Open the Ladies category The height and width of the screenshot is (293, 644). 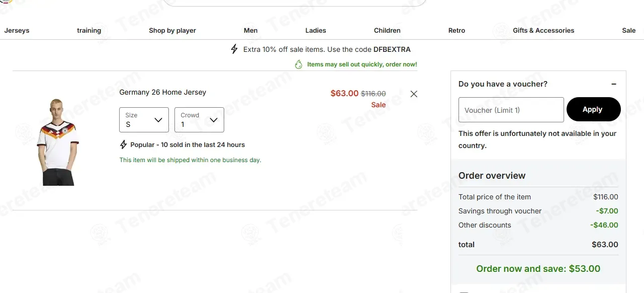click(x=316, y=31)
